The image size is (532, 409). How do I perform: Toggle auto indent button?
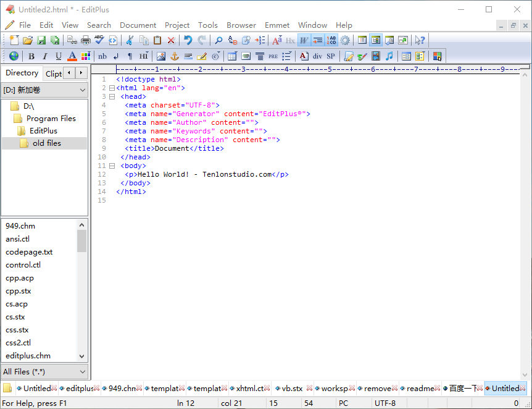317,40
